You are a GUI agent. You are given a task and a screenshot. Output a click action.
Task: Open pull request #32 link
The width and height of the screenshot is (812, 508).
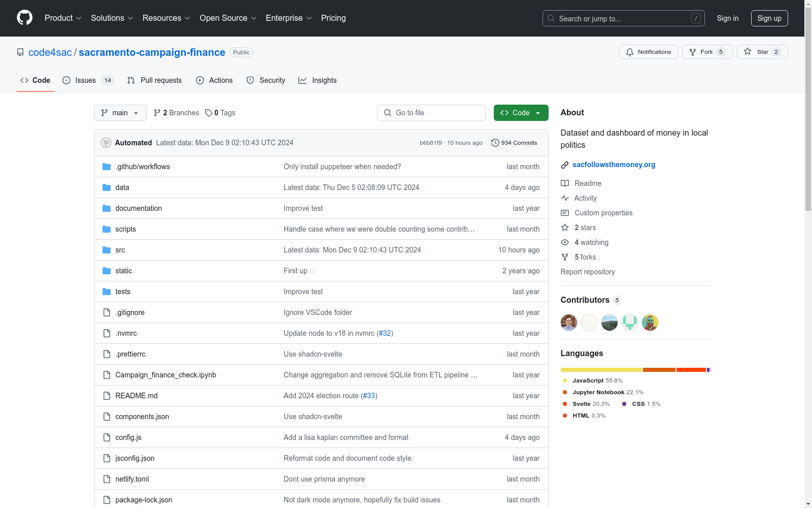coord(385,333)
